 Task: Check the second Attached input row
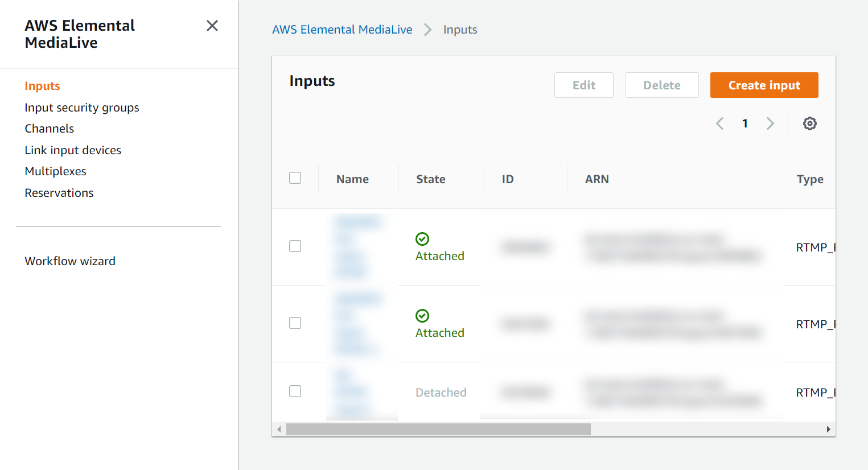pos(295,323)
